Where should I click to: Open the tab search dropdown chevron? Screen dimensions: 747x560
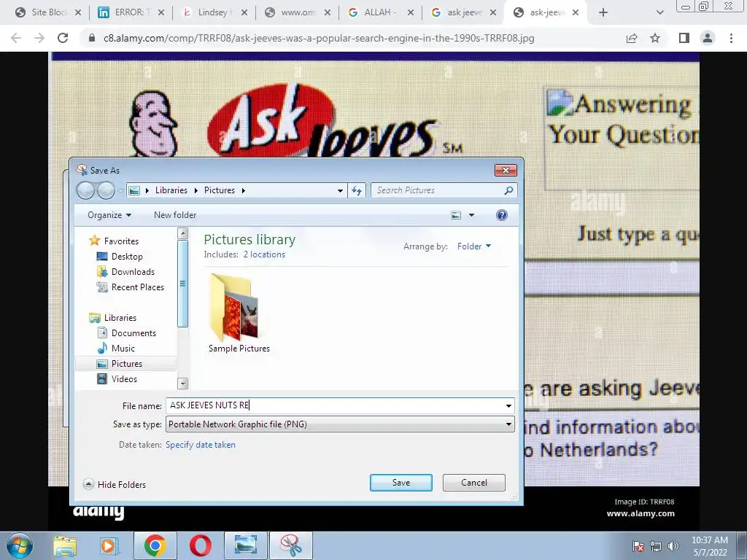659,13
